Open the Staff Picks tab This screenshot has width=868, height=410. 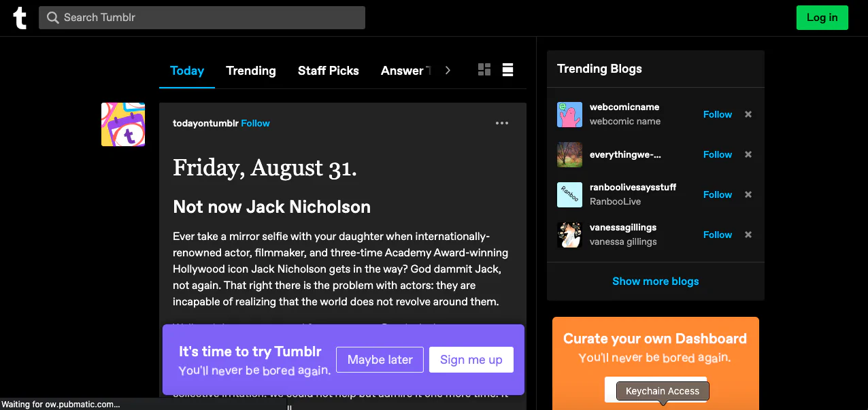pos(329,71)
